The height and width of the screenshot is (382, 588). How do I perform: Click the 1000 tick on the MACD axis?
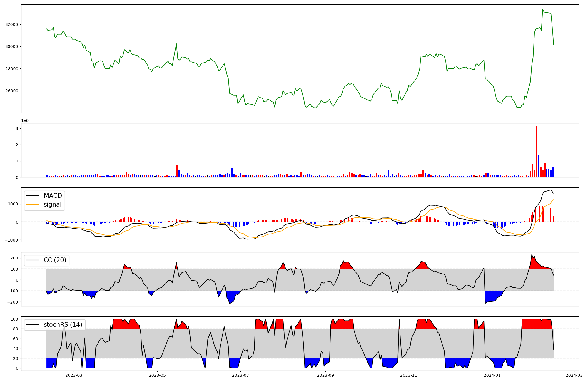(13, 204)
